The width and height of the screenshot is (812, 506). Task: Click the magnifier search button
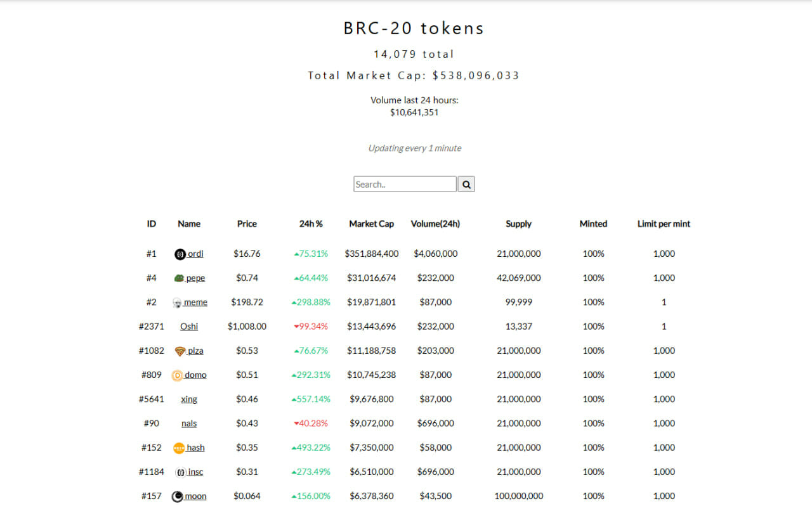coord(466,185)
